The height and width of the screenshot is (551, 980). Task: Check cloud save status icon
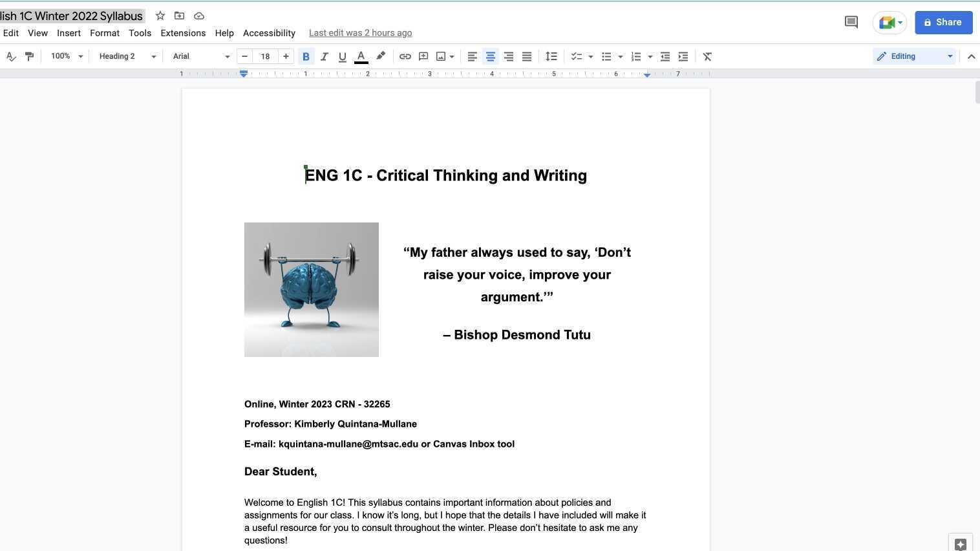(x=199, y=16)
